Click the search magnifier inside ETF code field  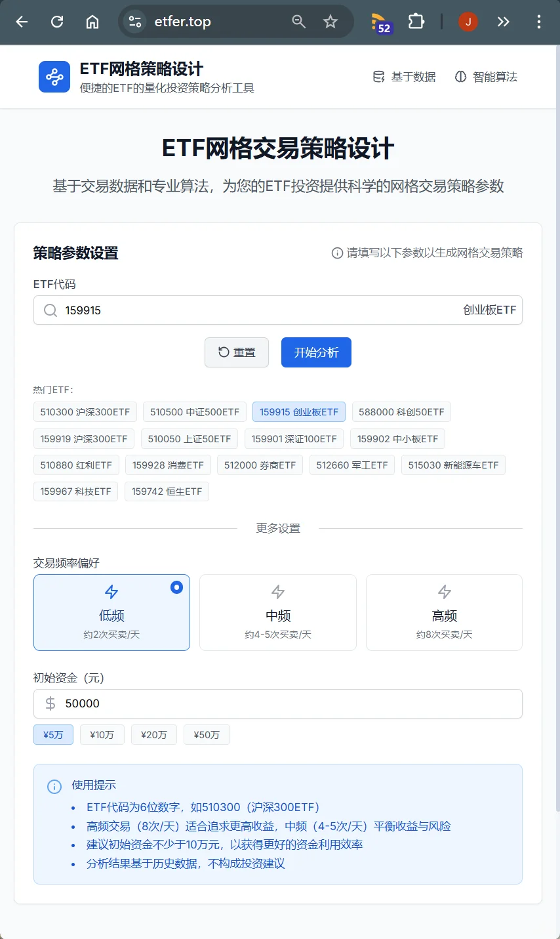tap(50, 310)
